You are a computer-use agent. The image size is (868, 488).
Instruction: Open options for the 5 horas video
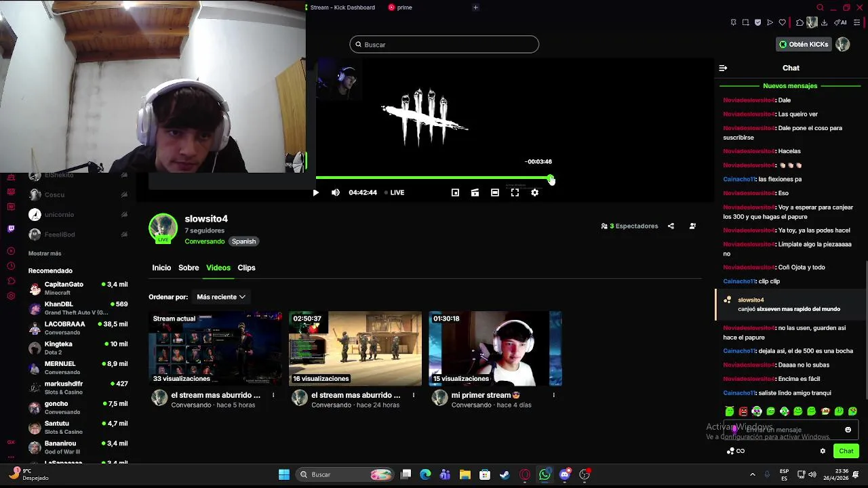coord(273,395)
